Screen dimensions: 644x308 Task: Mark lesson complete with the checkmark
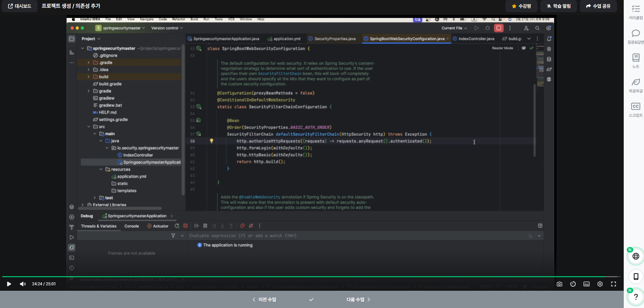(311, 300)
